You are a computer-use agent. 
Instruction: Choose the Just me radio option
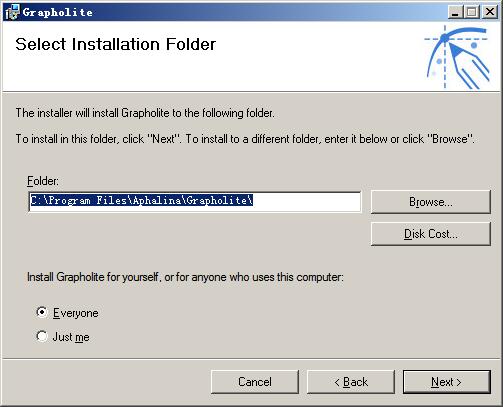tap(42, 336)
